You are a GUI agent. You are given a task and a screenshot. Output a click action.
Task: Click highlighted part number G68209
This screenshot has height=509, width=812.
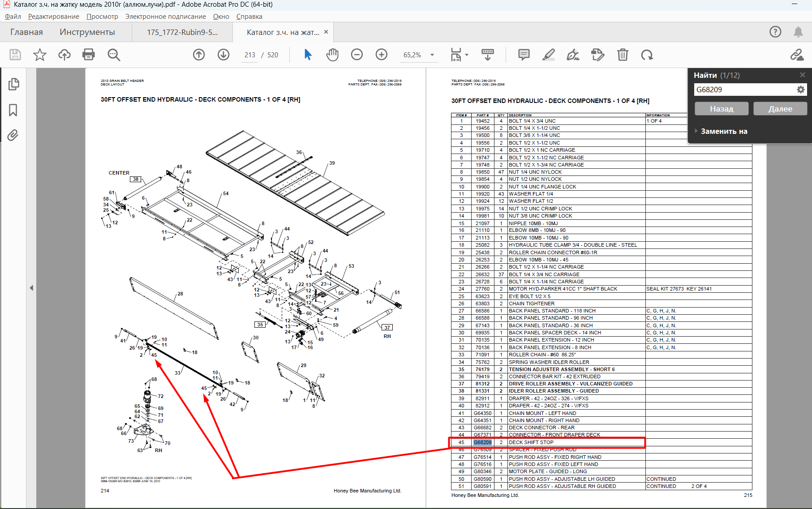point(482,442)
